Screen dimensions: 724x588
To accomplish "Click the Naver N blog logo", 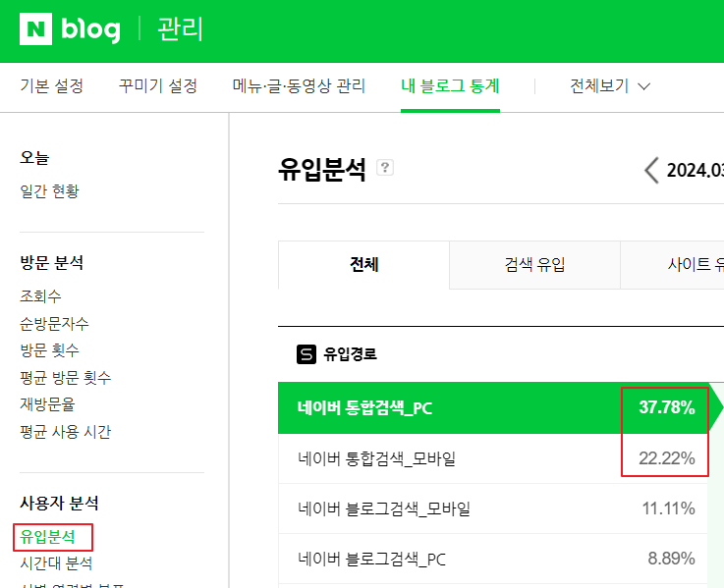I will (70, 28).
